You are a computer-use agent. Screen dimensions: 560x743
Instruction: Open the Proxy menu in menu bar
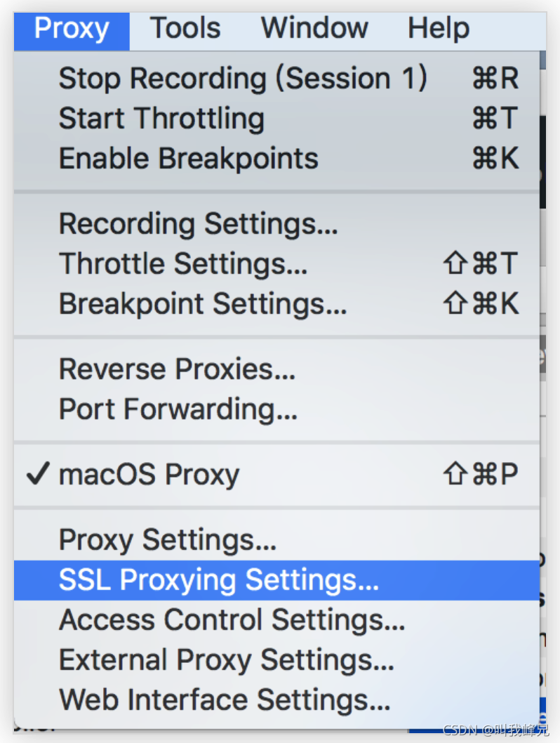(72, 29)
